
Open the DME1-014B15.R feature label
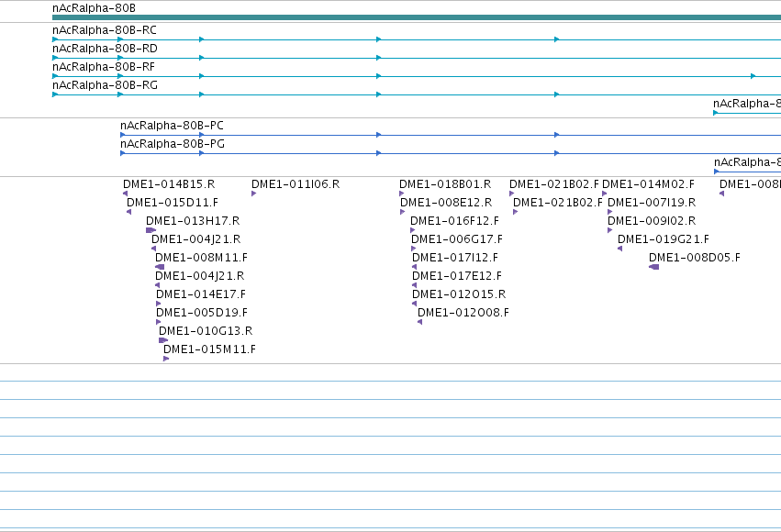click(169, 184)
